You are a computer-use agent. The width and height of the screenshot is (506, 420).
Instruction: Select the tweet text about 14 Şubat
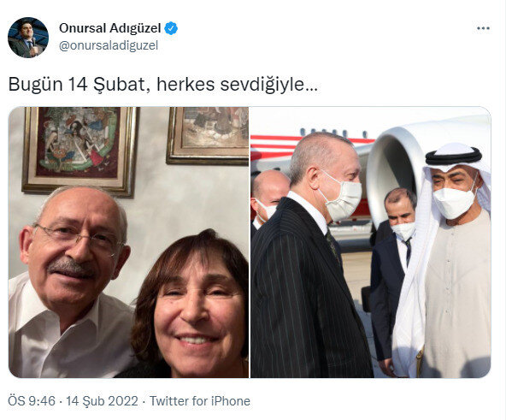(x=163, y=85)
